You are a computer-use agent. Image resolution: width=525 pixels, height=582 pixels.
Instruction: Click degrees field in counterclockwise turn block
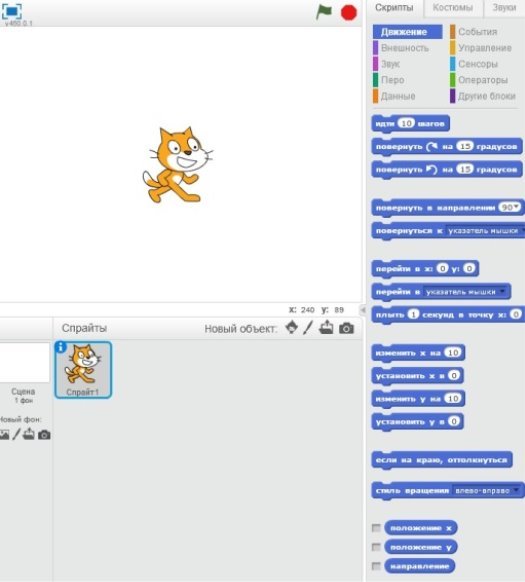click(x=465, y=169)
